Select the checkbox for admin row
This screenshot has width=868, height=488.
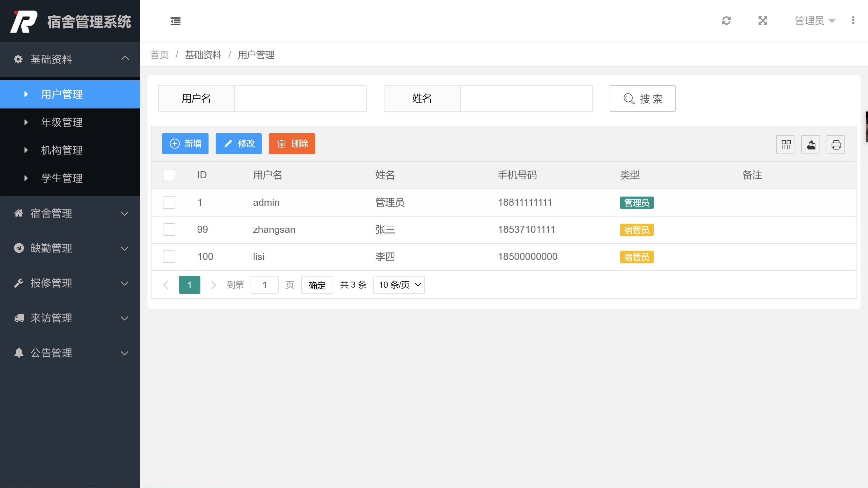[x=169, y=202]
